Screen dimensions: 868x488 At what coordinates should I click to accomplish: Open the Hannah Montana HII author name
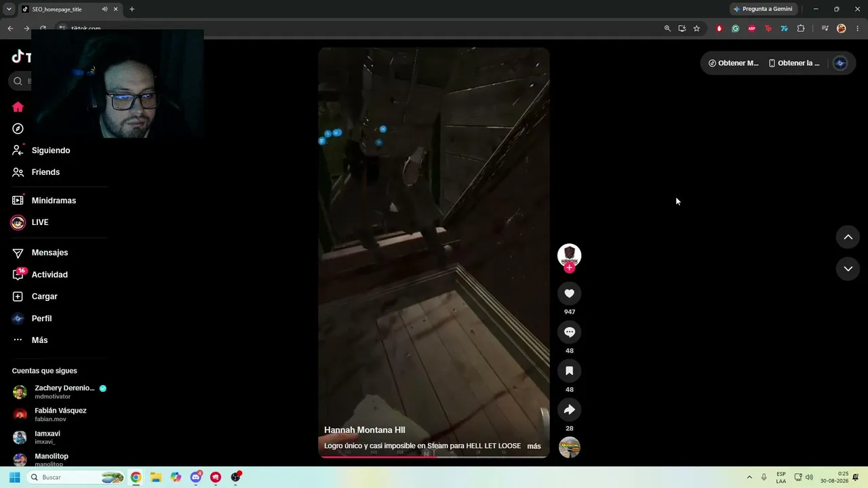tap(365, 430)
